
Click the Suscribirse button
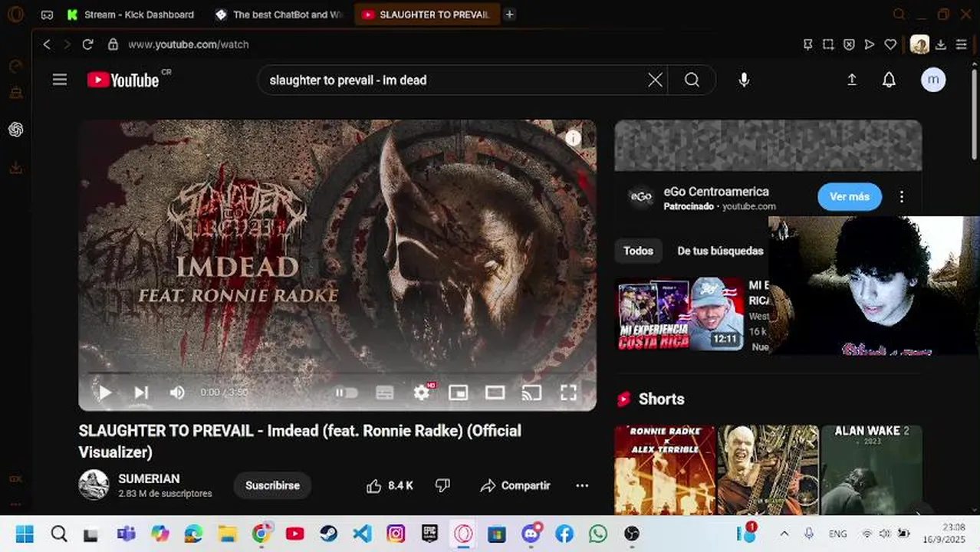click(272, 485)
